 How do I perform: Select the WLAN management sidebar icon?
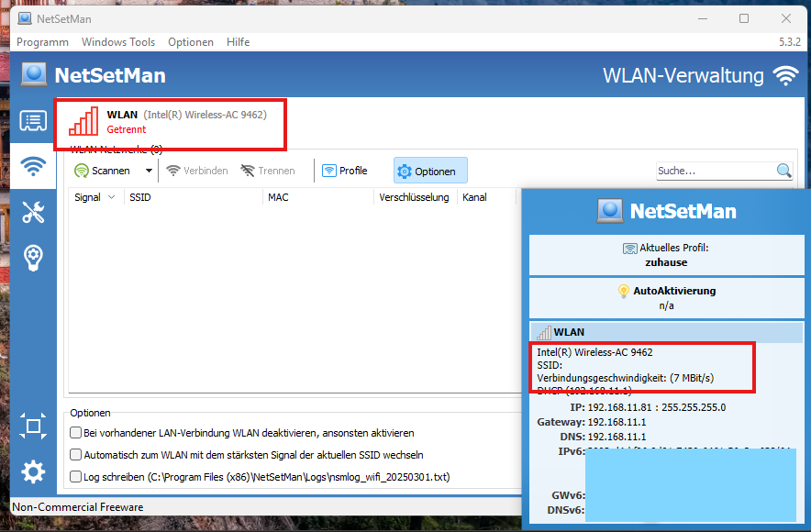pos(33,166)
